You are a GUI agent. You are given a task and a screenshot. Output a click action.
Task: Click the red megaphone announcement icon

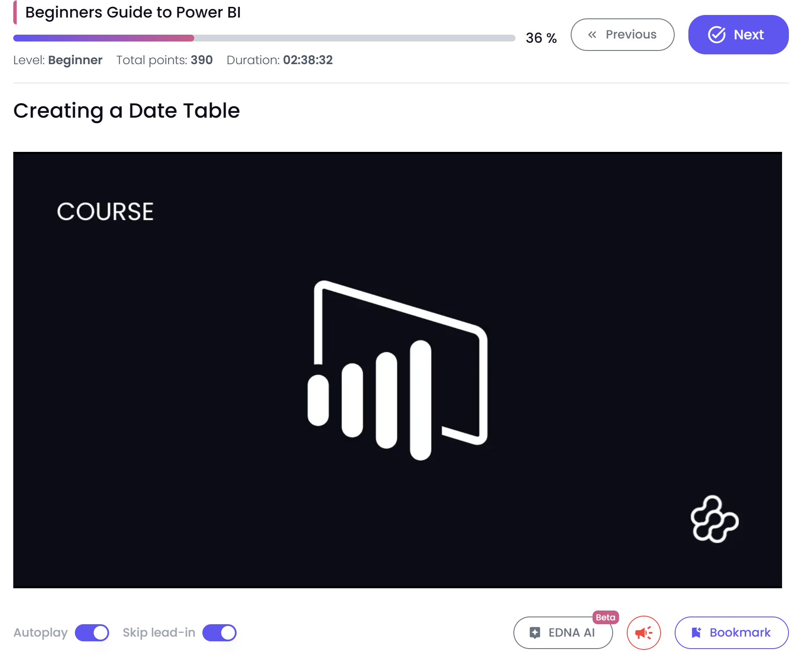tap(643, 632)
